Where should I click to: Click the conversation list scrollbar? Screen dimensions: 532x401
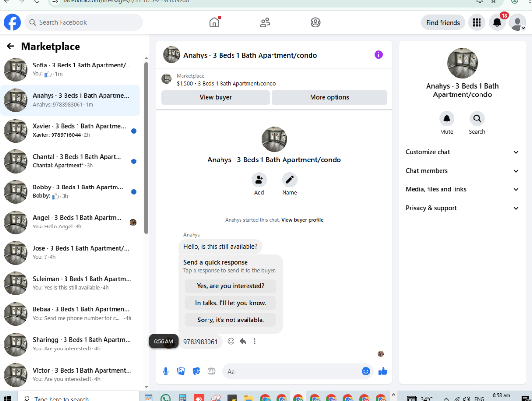pos(146,148)
